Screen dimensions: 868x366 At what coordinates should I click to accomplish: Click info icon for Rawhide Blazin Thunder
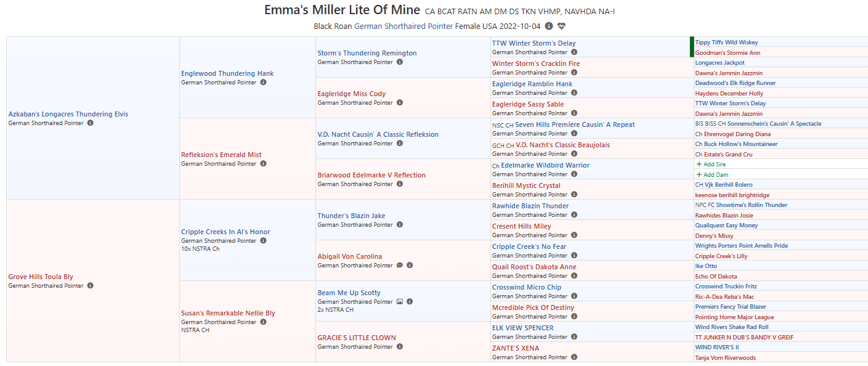[574, 215]
